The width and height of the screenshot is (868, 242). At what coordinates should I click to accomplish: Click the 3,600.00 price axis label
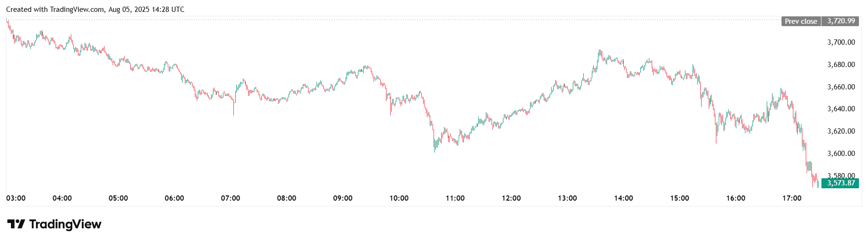coord(841,154)
